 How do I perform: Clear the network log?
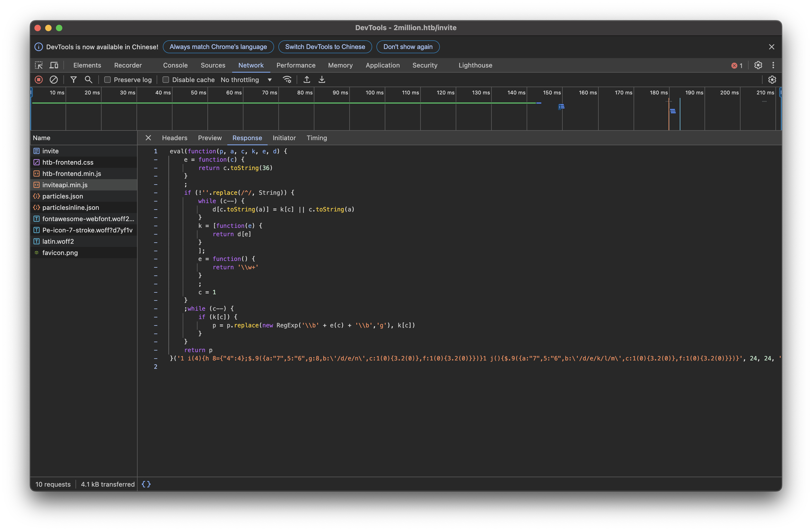pos(54,80)
